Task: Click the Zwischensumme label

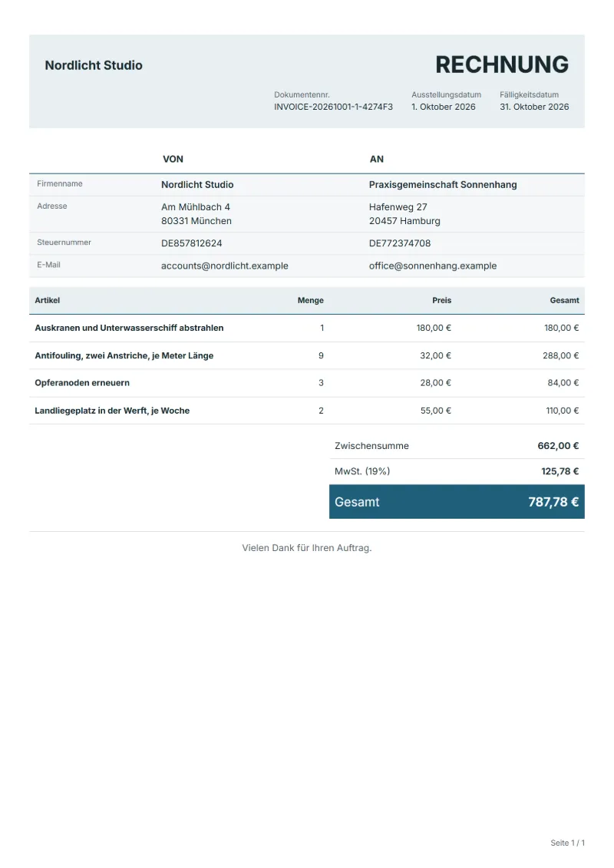Action: (371, 446)
